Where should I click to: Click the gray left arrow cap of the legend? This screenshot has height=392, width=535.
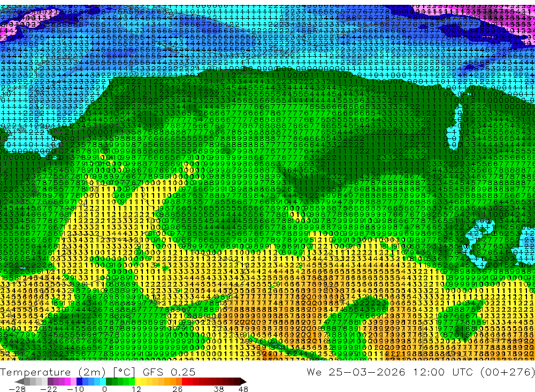point(19,381)
